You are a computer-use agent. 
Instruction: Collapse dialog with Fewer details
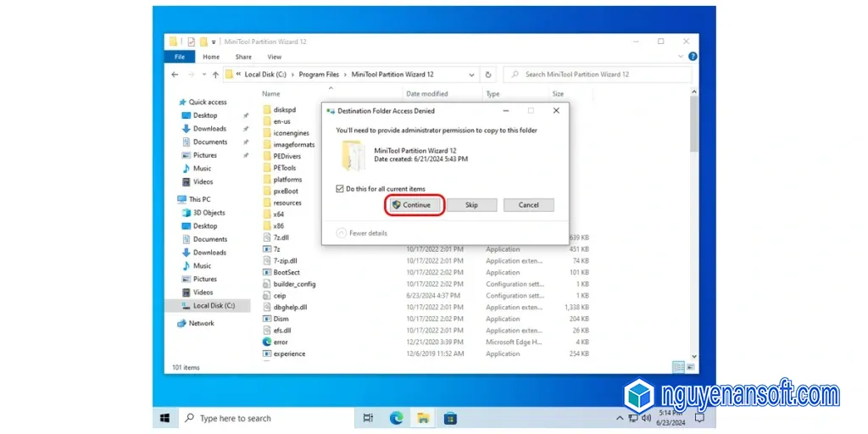click(x=362, y=233)
